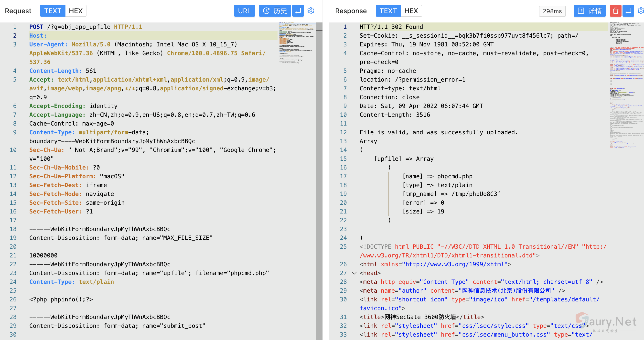Switch Request view to HEX
Screen dimensions: 644x340
[75, 11]
